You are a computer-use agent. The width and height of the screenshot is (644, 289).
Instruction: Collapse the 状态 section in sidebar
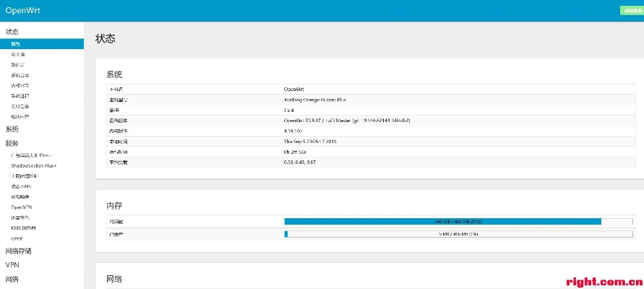pos(12,32)
